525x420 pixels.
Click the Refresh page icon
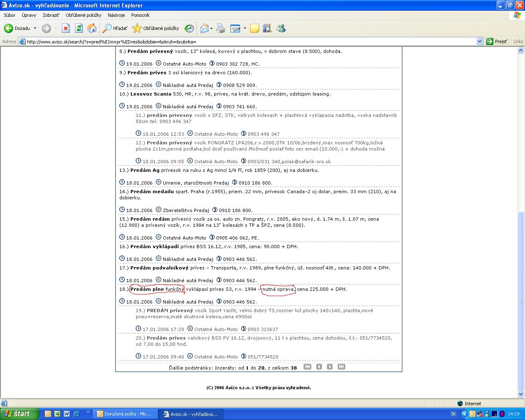click(x=79, y=28)
